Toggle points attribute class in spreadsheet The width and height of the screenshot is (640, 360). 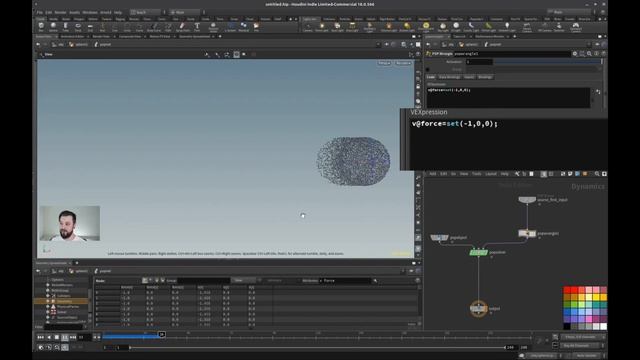click(145, 280)
